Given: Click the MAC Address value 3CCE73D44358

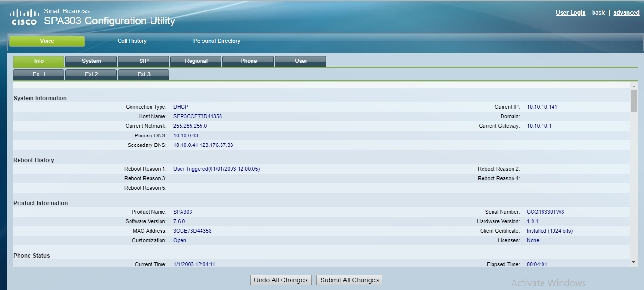Looking at the screenshot, I should click(192, 231).
